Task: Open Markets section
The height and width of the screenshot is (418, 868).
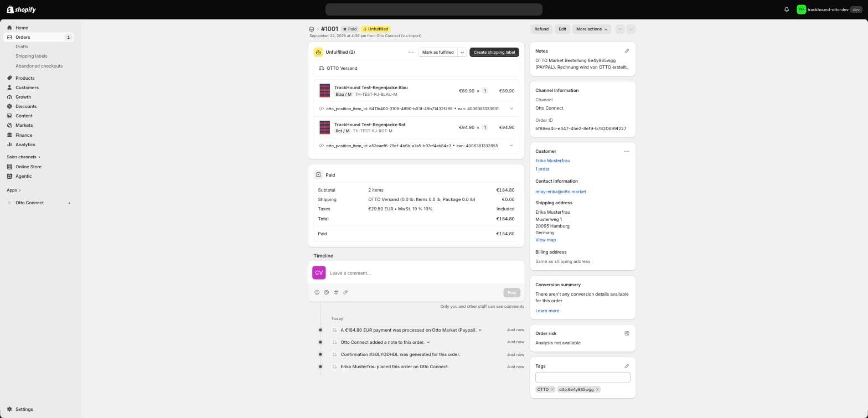Action: (24, 125)
